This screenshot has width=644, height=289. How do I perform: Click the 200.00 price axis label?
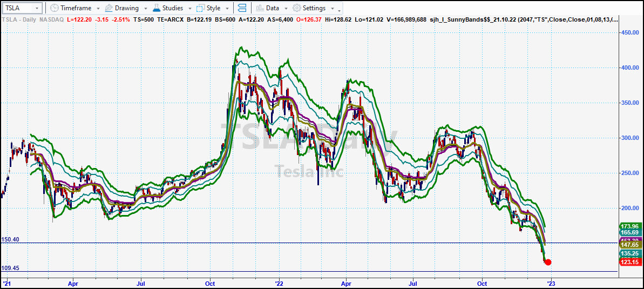point(631,208)
